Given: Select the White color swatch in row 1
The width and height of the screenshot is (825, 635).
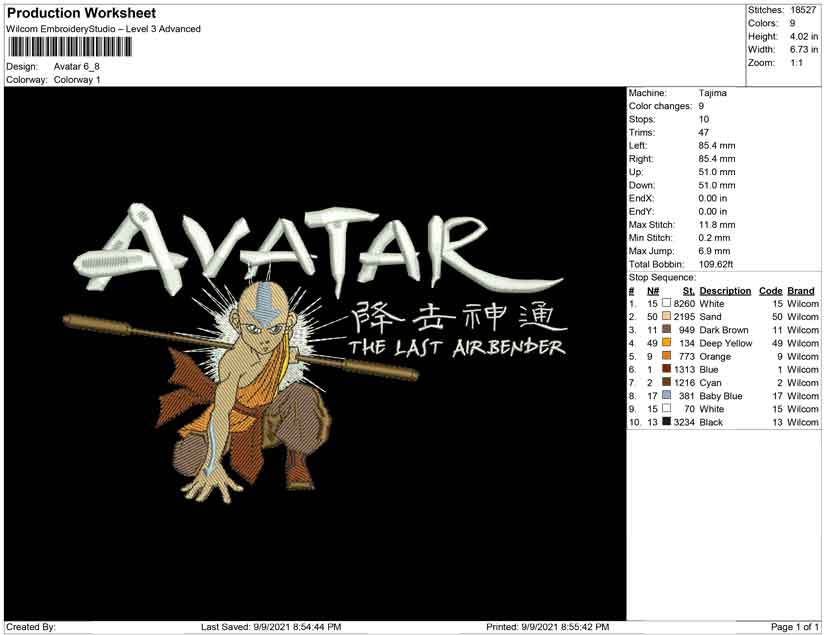Looking at the screenshot, I should coord(667,303).
